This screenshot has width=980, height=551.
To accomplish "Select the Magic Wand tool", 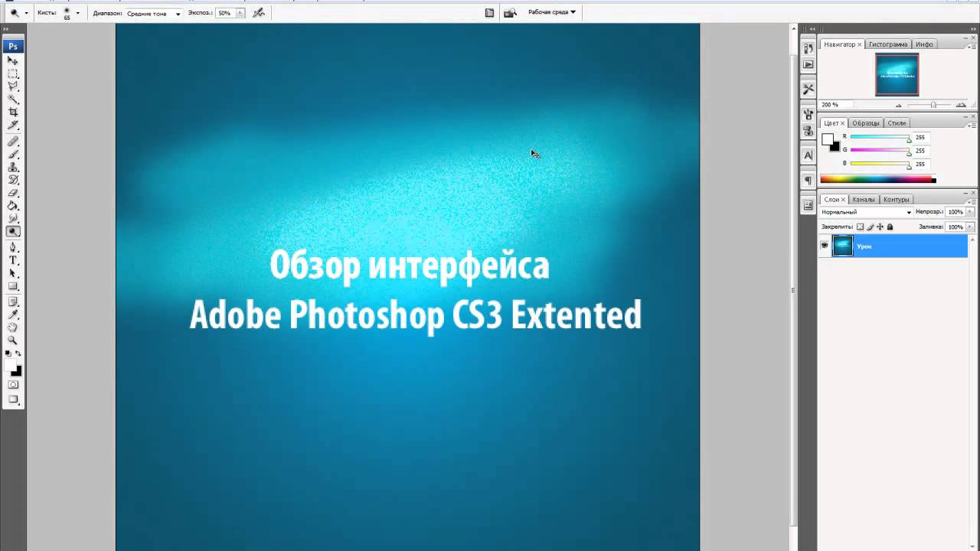I will (x=13, y=99).
